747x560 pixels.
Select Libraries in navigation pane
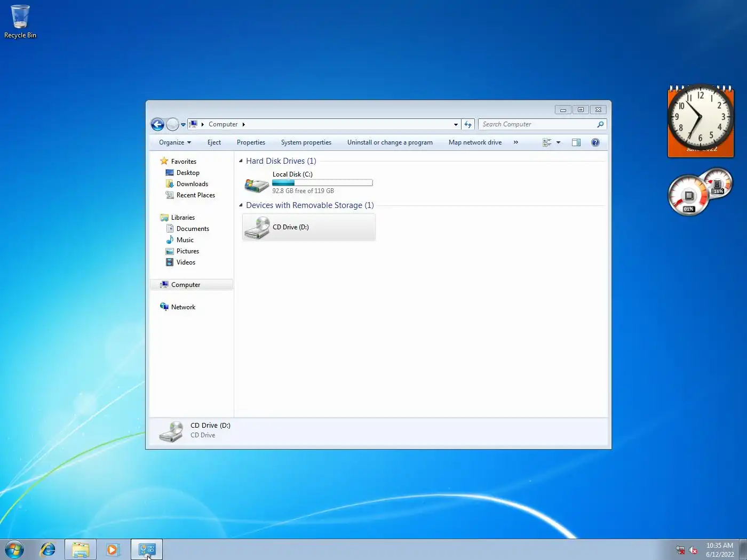click(x=183, y=218)
